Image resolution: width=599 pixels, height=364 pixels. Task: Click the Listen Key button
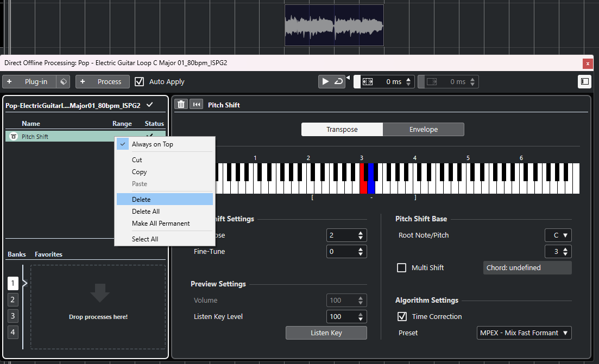pos(326,333)
